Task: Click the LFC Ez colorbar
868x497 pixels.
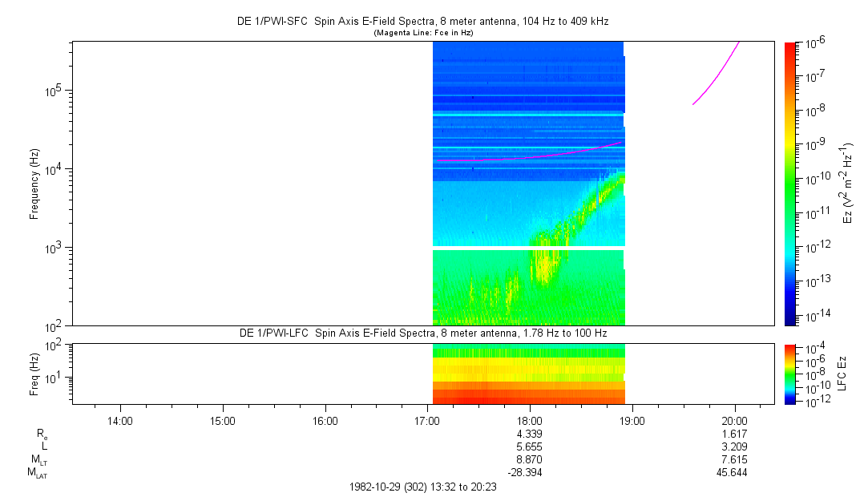Action: (790, 374)
